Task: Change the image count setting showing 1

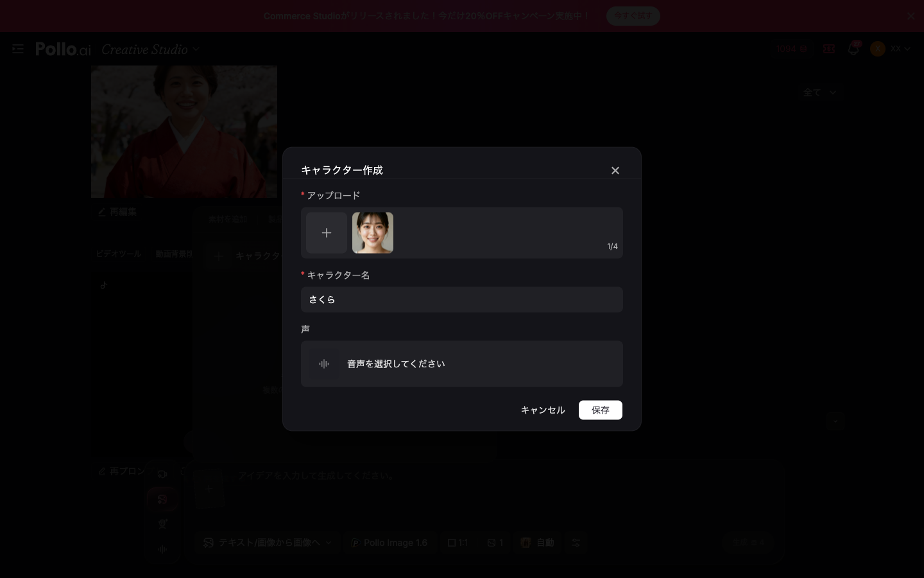Action: click(495, 543)
